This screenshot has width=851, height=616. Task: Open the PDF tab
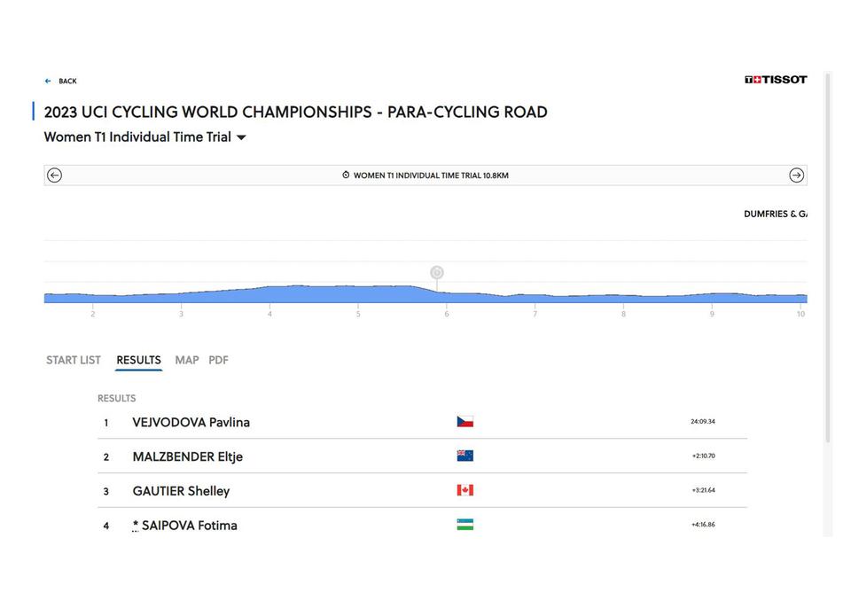point(218,360)
